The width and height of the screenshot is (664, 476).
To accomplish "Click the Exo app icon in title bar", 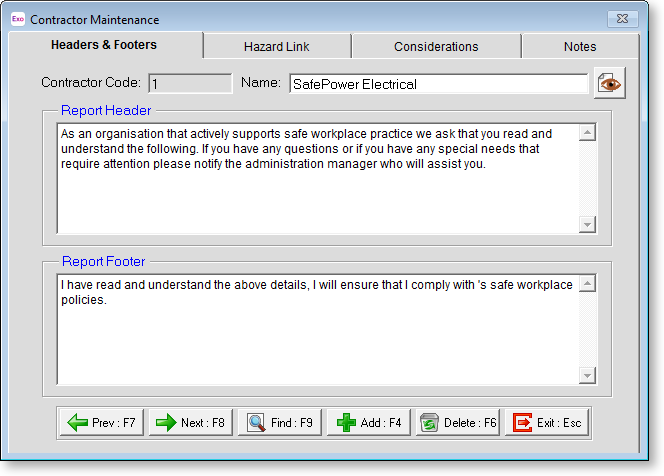I will [18, 19].
